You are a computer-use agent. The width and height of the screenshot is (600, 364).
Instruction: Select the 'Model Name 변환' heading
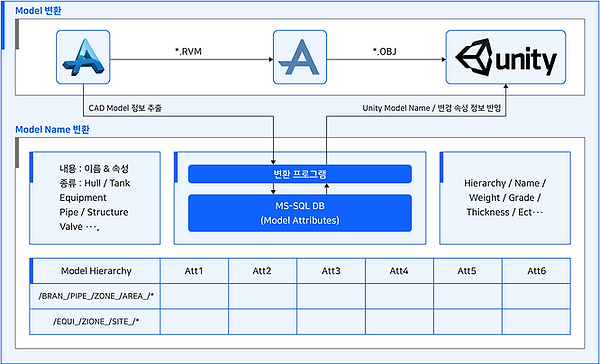[x=52, y=129]
